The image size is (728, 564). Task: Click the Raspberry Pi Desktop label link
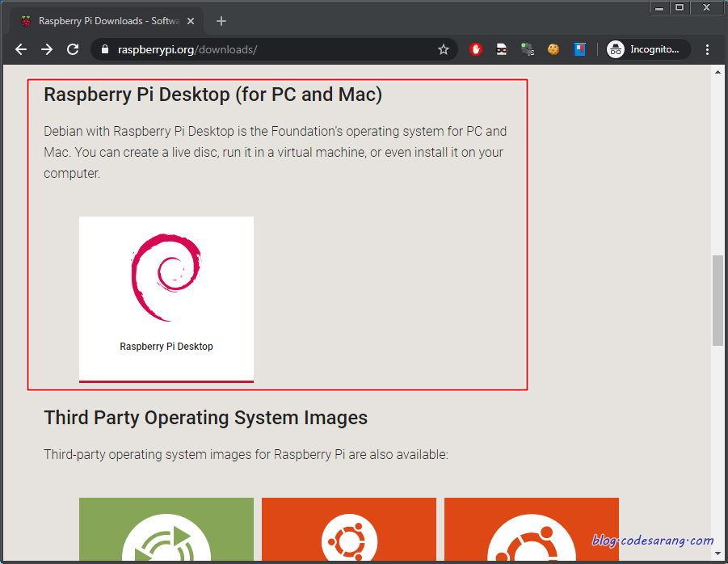(166, 347)
